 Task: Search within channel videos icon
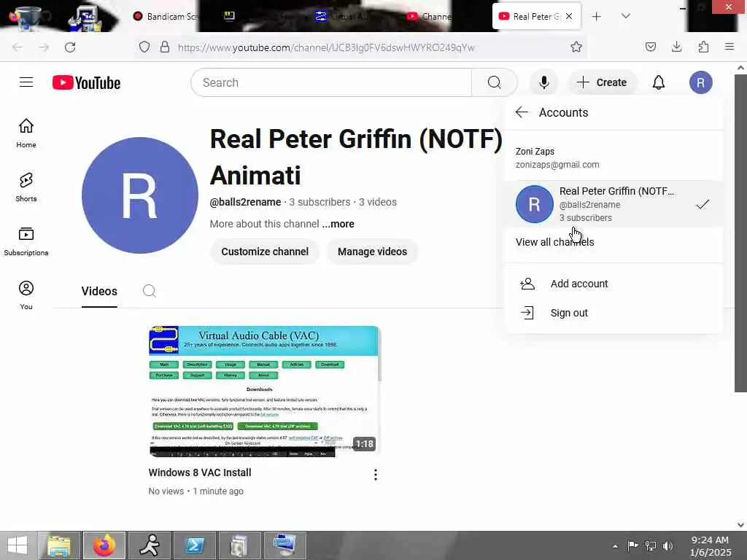pyautogui.click(x=149, y=291)
